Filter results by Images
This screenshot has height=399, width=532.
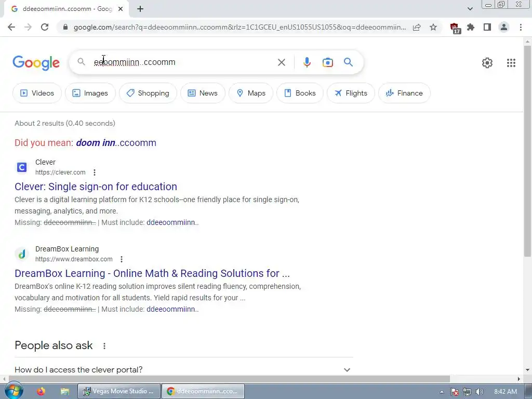pyautogui.click(x=90, y=93)
